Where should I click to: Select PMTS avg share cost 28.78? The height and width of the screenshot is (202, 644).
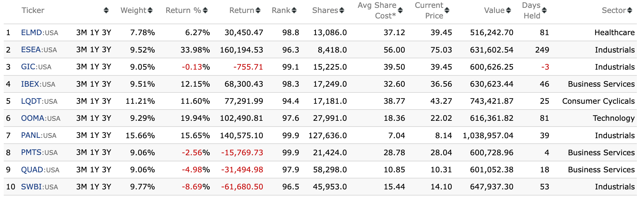click(x=394, y=153)
